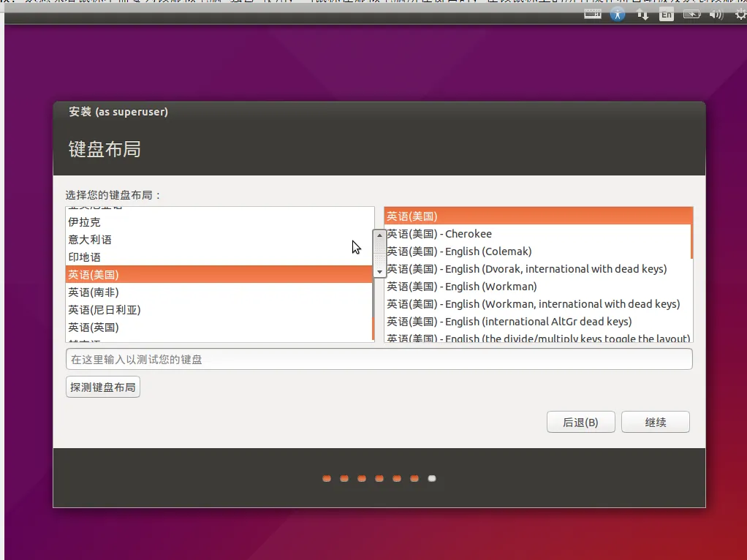Click scrollbar up arrow in layout list

(x=379, y=235)
